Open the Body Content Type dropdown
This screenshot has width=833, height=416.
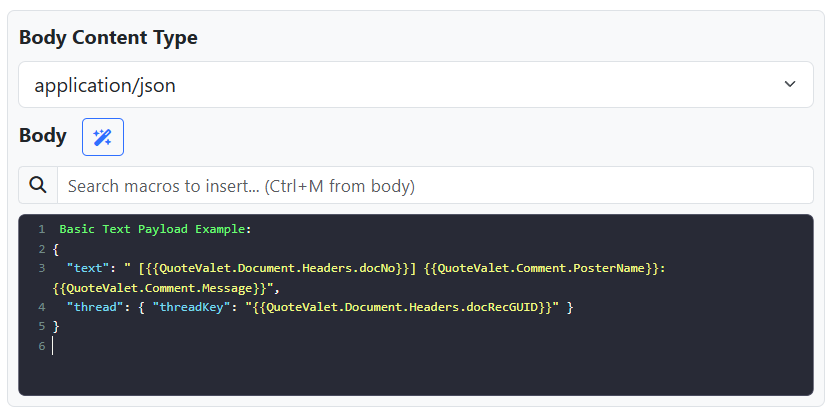pos(415,85)
